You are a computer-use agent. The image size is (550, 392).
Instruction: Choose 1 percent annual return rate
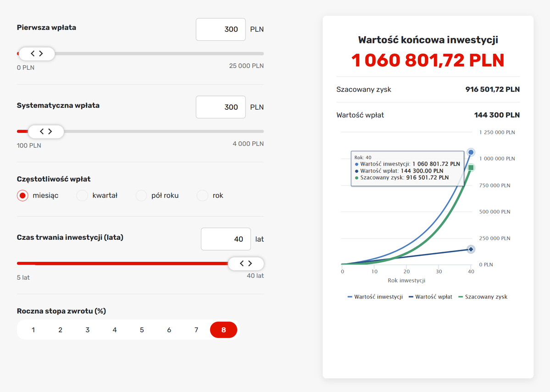click(33, 330)
